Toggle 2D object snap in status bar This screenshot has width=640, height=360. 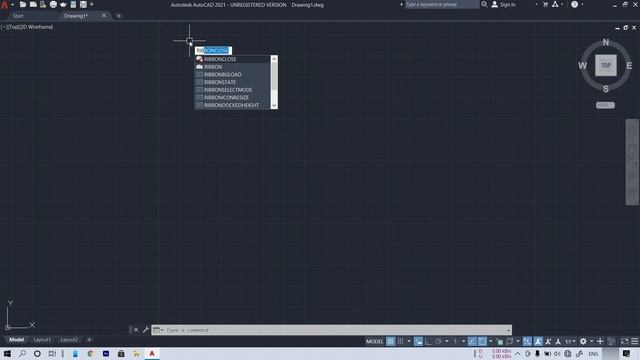click(482, 341)
